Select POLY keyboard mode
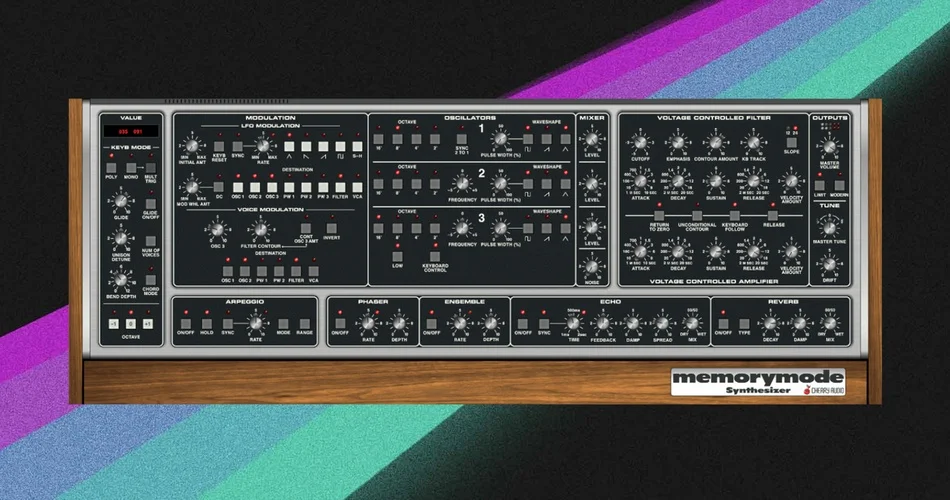The image size is (950, 500). [111, 167]
